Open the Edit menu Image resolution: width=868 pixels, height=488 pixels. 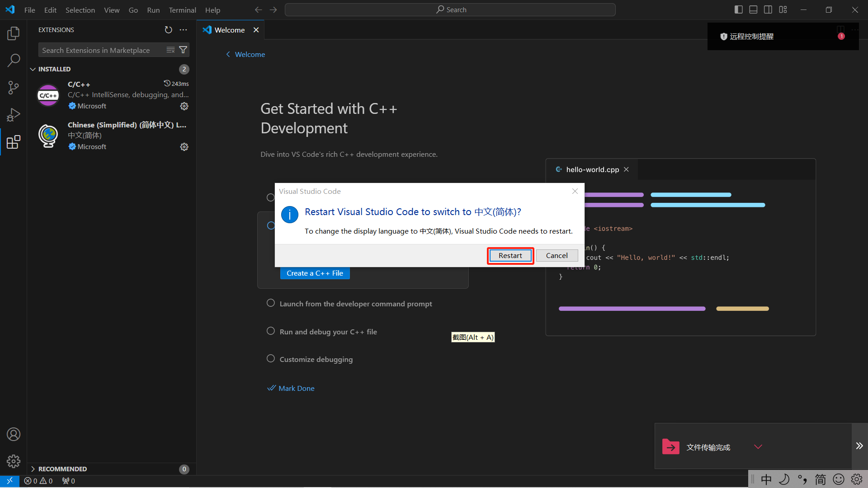coord(50,10)
